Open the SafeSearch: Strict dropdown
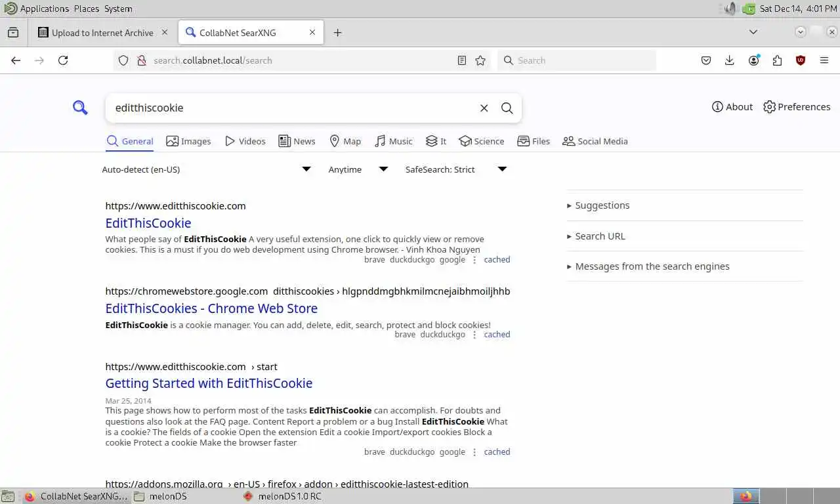The image size is (840, 504). click(456, 169)
